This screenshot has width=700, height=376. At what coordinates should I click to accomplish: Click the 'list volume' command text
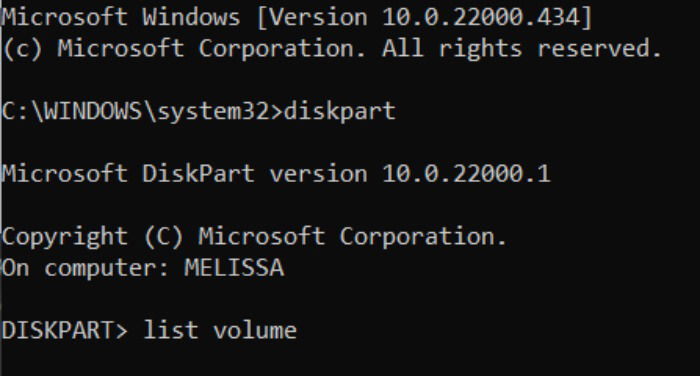tap(220, 330)
